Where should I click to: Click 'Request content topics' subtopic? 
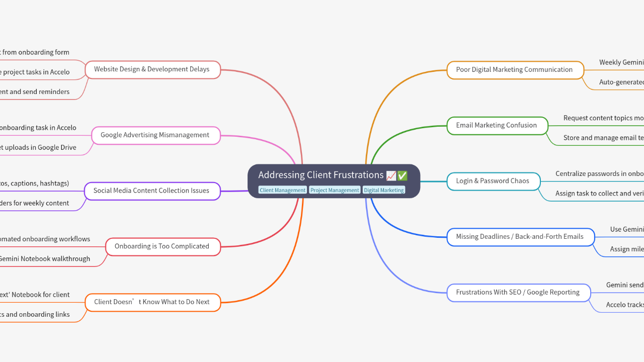(604, 118)
